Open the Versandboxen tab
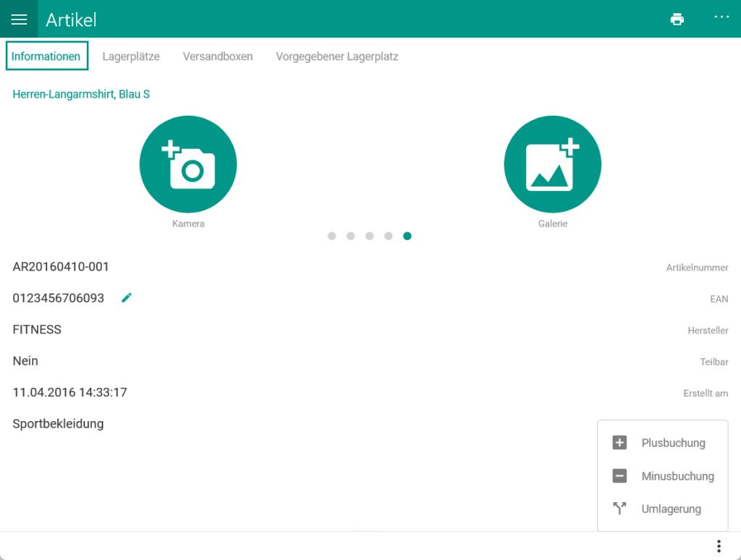 click(x=218, y=56)
